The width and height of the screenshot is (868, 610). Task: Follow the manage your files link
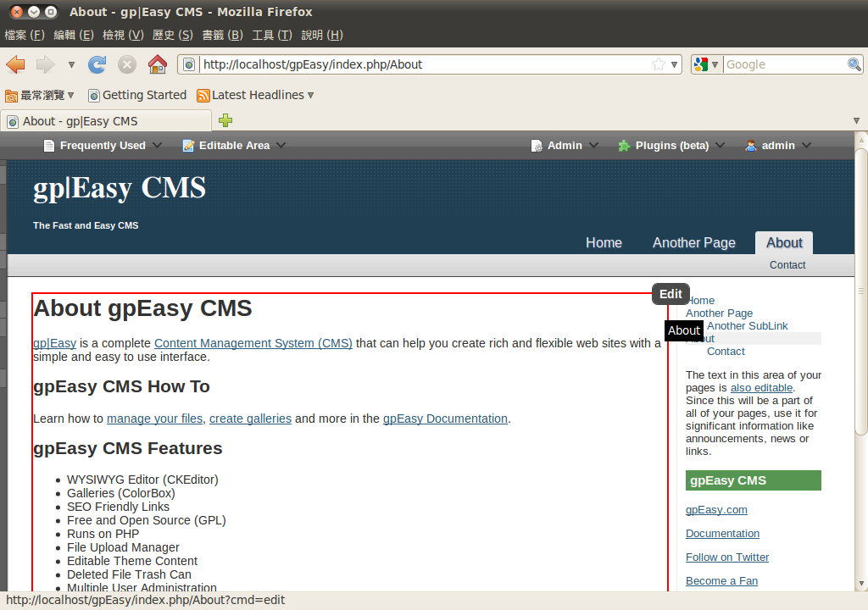[x=154, y=419]
